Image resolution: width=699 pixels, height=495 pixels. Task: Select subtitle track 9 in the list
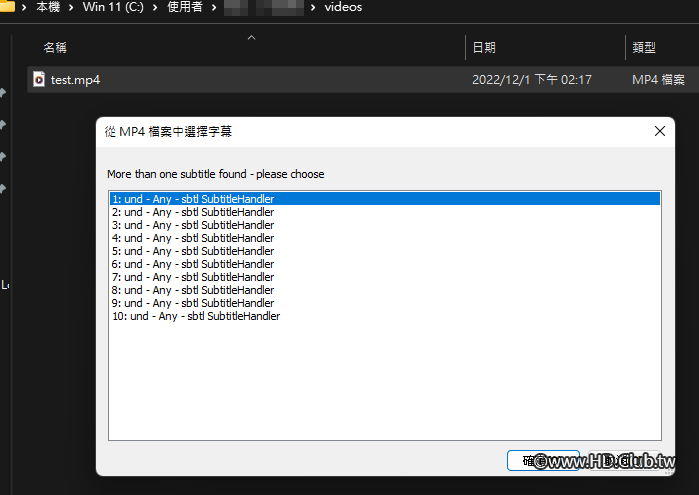pos(385,303)
